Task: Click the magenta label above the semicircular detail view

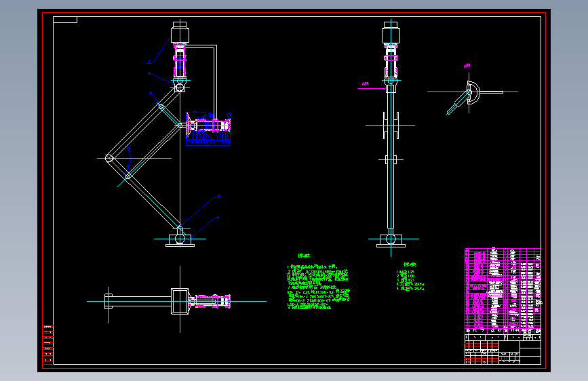Action: pyautogui.click(x=467, y=66)
